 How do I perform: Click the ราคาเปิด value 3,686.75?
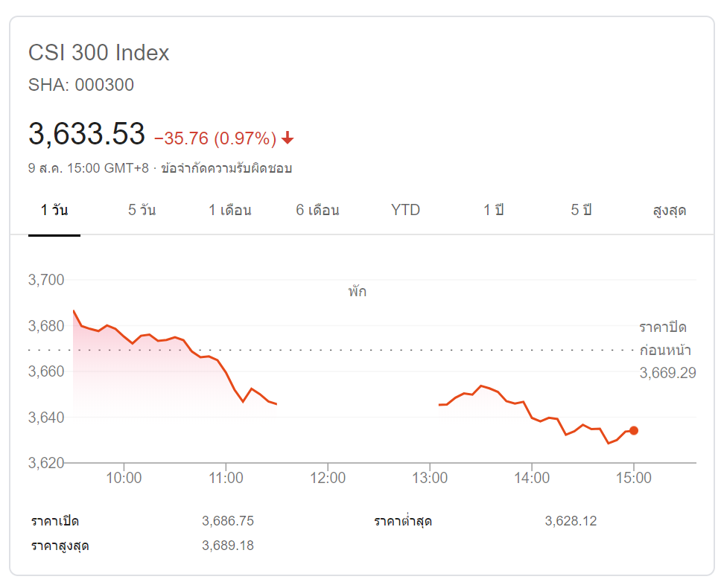pyautogui.click(x=227, y=521)
